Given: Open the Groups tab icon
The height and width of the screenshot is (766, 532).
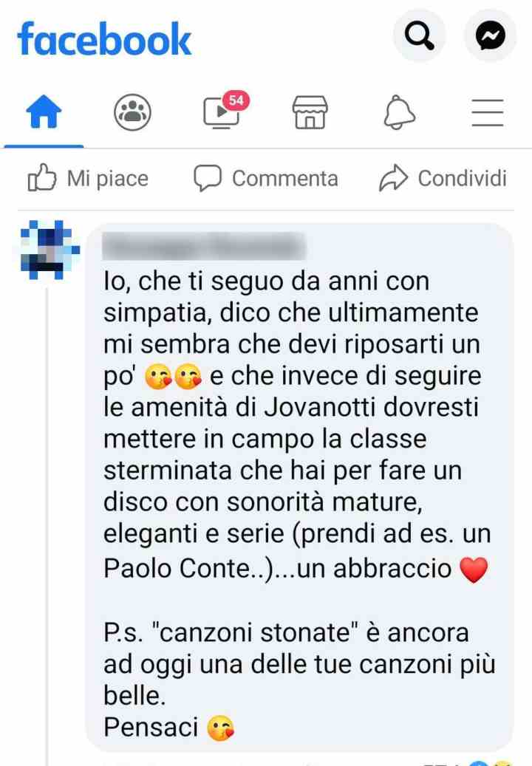Looking at the screenshot, I should pyautogui.click(x=132, y=112).
